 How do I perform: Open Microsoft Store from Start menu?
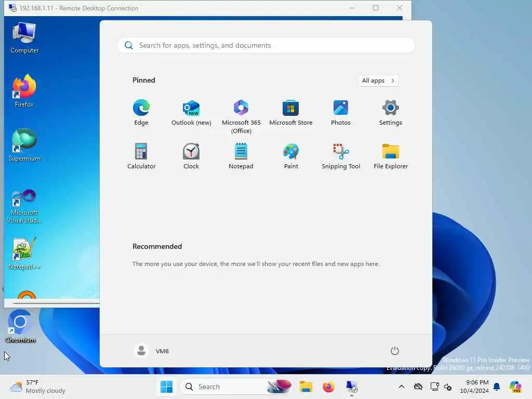pos(291,113)
